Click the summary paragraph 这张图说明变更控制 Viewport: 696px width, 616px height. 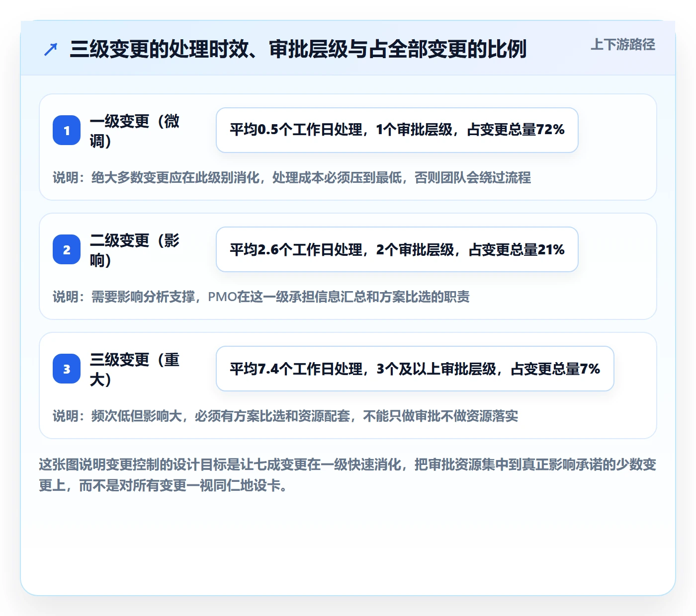[348, 475]
